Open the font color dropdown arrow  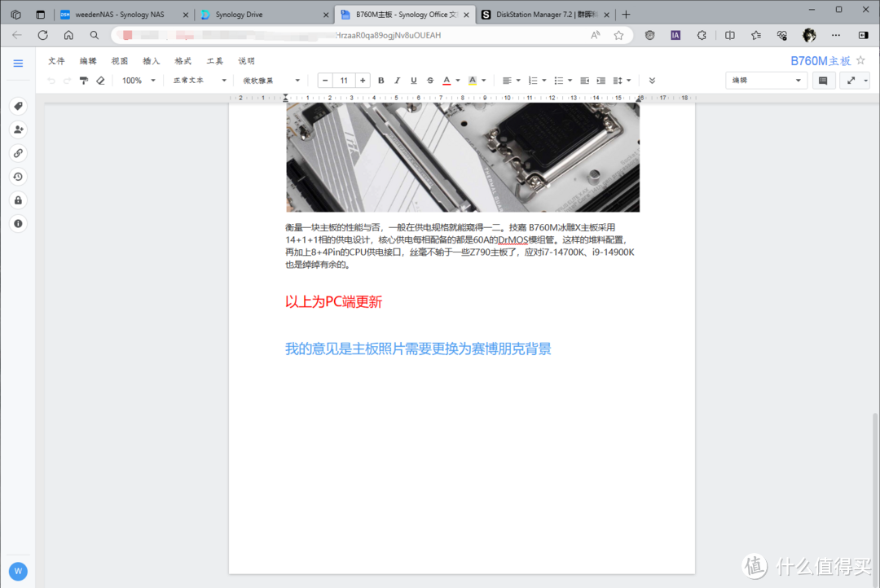[x=458, y=81]
